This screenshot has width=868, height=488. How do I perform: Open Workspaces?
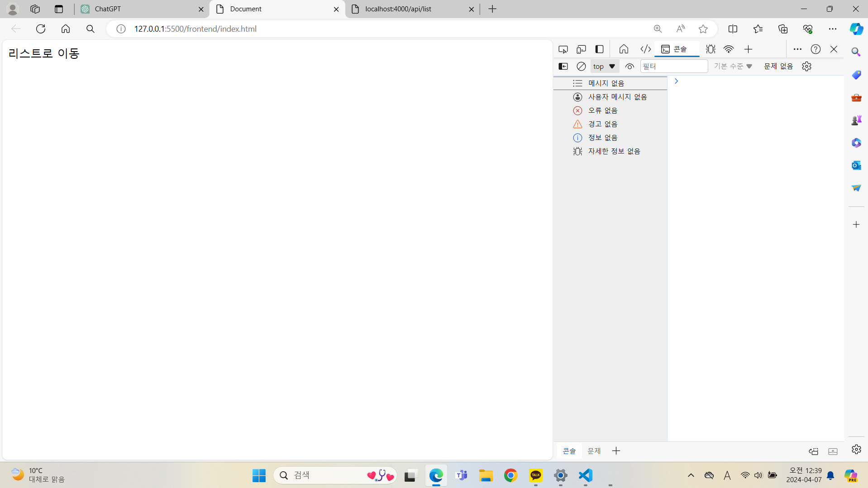pos(35,9)
